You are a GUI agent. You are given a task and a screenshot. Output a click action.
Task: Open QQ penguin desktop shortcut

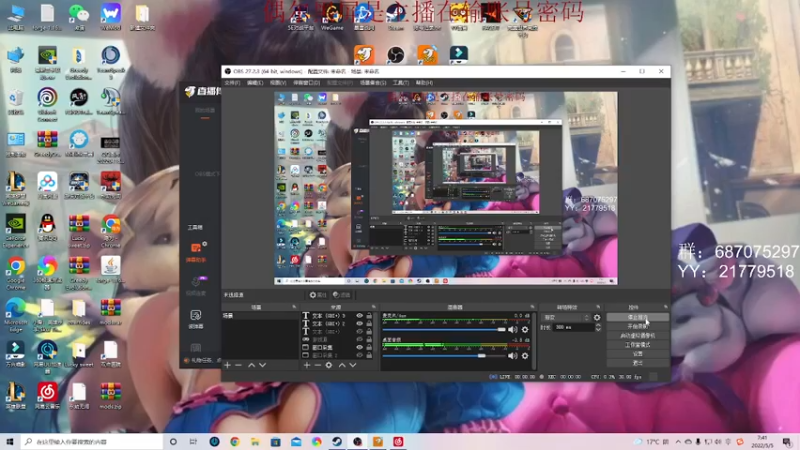pos(47,228)
